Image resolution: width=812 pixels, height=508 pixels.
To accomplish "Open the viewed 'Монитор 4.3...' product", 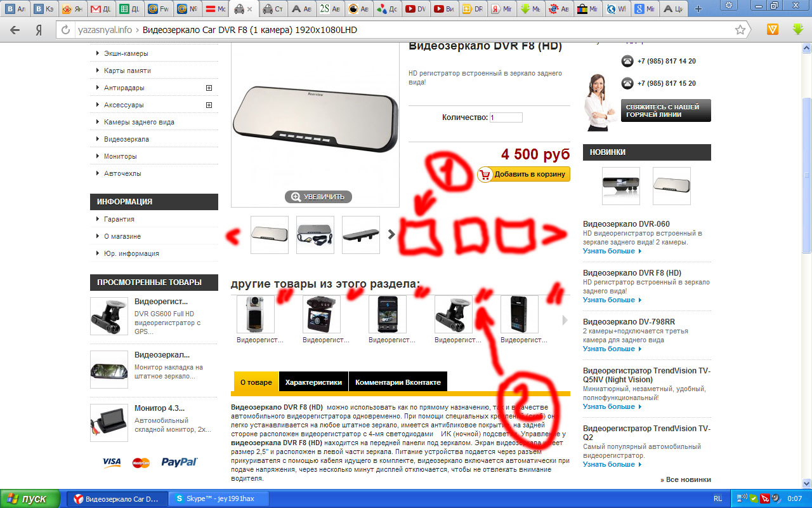I will [160, 408].
